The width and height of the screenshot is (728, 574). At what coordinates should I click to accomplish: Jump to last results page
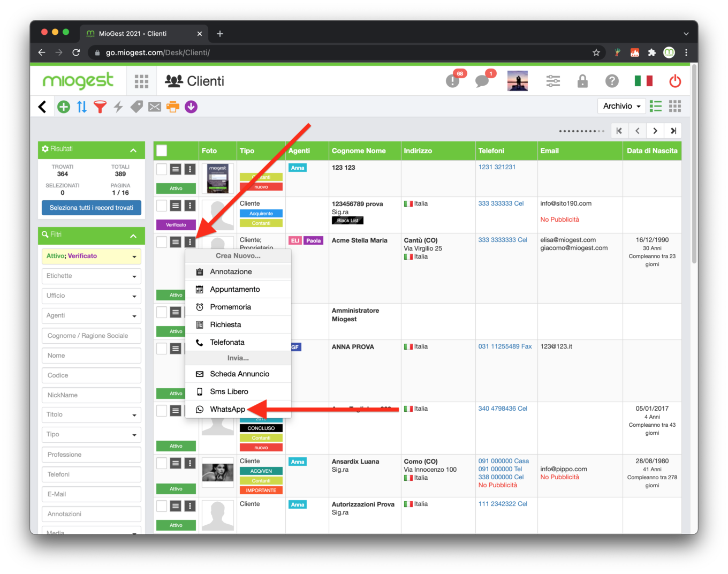coord(673,131)
